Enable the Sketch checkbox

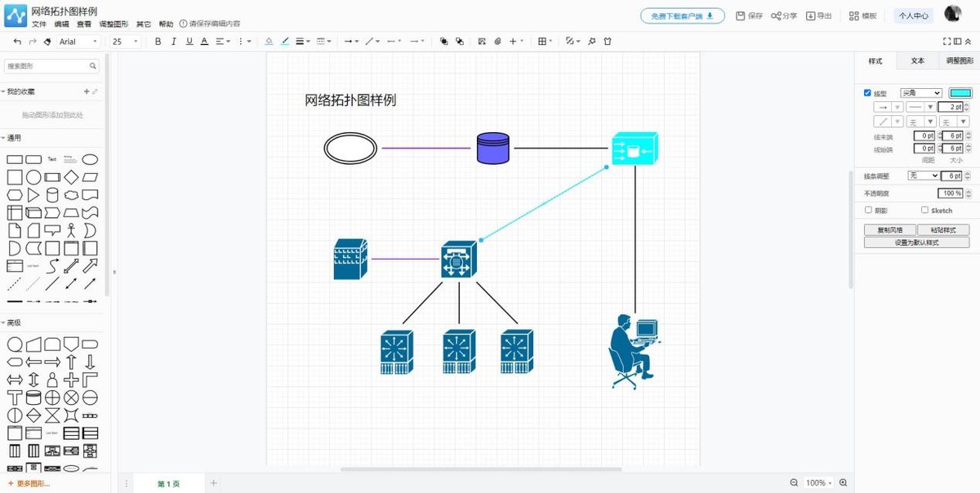924,210
